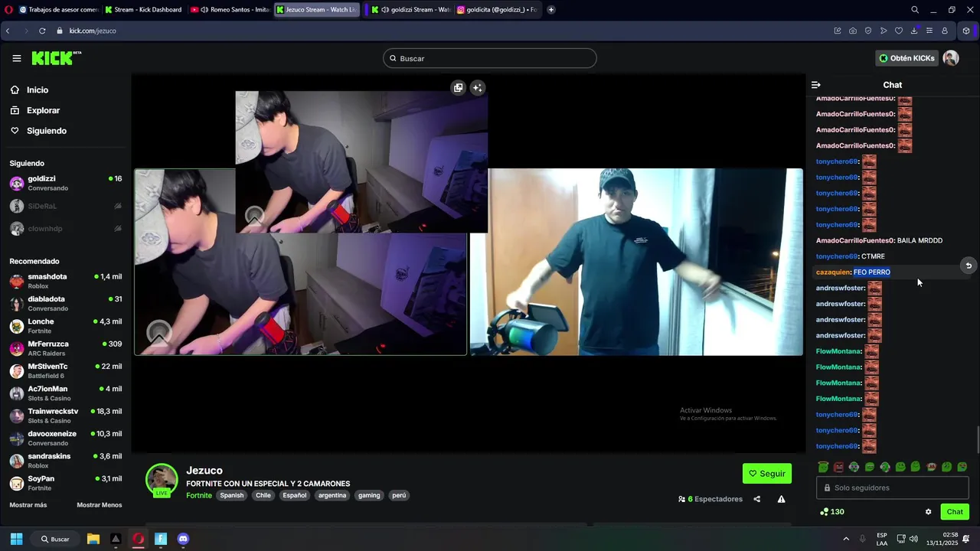Click the Solo seguidores chat input

[x=893, y=487]
